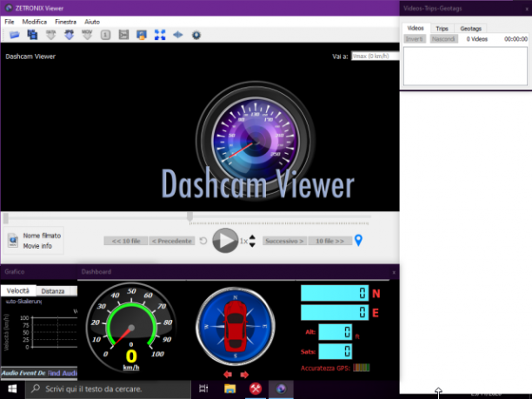Open the Windows Start menu
Screen dimensions: 532x399
pyautogui.click(x=12, y=389)
